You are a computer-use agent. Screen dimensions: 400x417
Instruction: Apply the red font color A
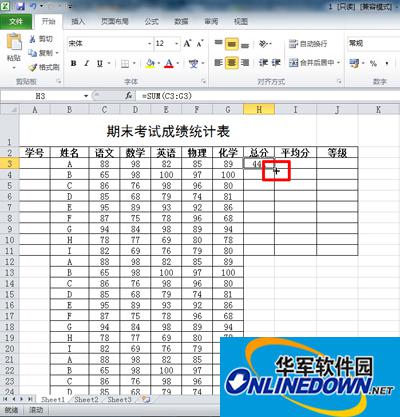(169, 63)
